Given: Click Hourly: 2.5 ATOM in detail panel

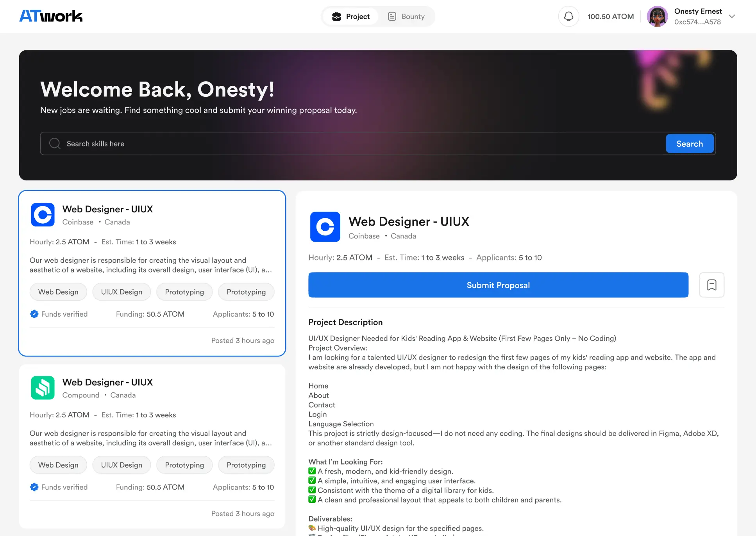Looking at the screenshot, I should click(340, 257).
